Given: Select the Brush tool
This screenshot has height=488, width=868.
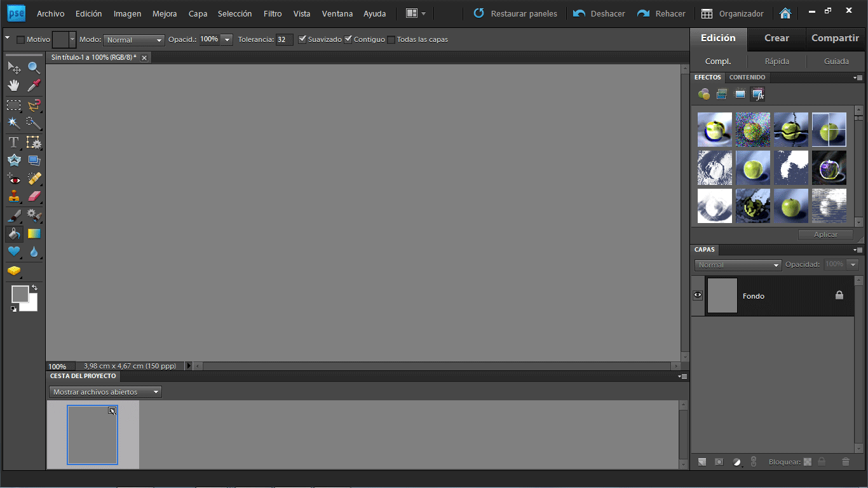Looking at the screenshot, I should [13, 216].
